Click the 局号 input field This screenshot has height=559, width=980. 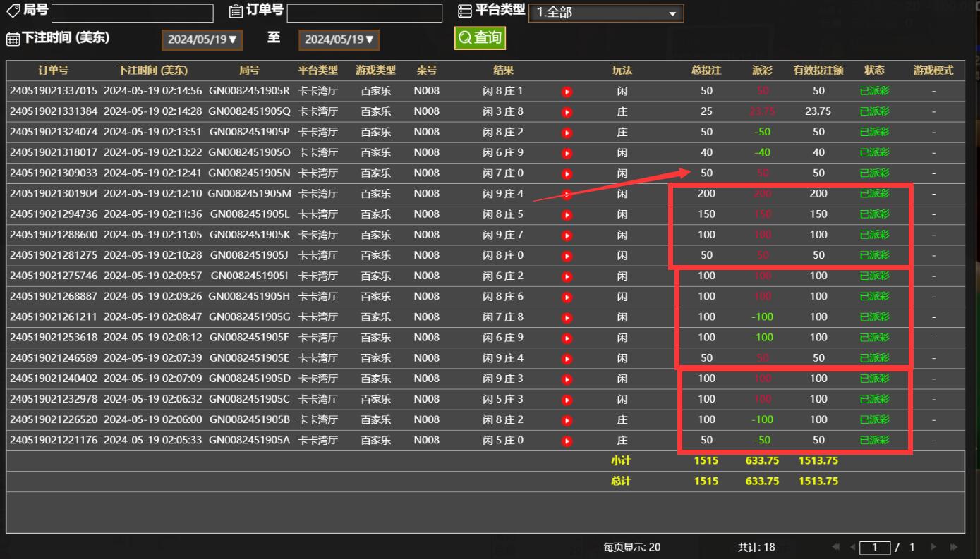click(x=132, y=13)
